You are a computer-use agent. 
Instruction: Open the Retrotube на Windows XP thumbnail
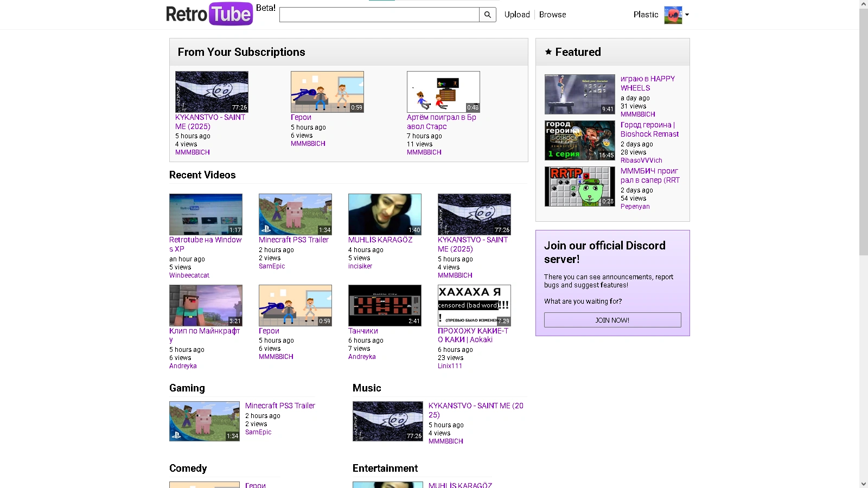click(206, 214)
